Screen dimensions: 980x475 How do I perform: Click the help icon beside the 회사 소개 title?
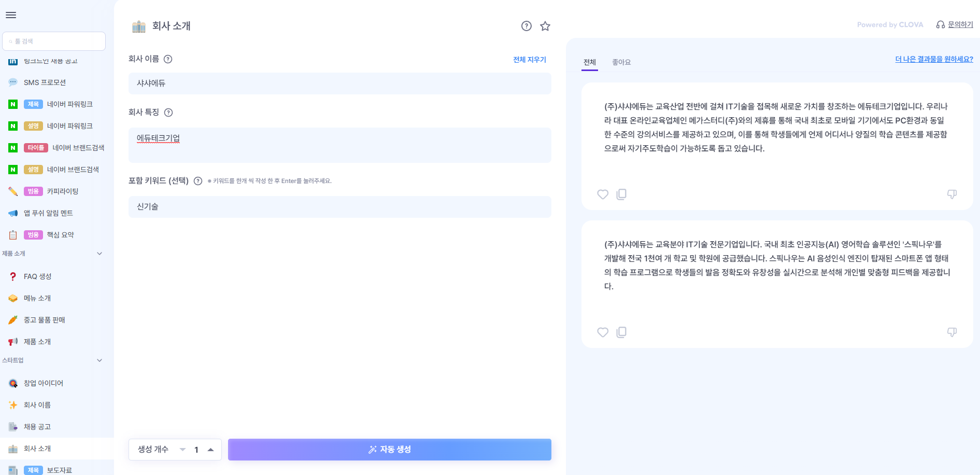pos(527,26)
